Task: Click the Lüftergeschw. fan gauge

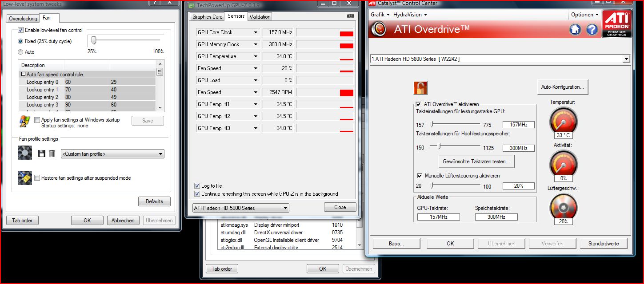Action: click(563, 208)
